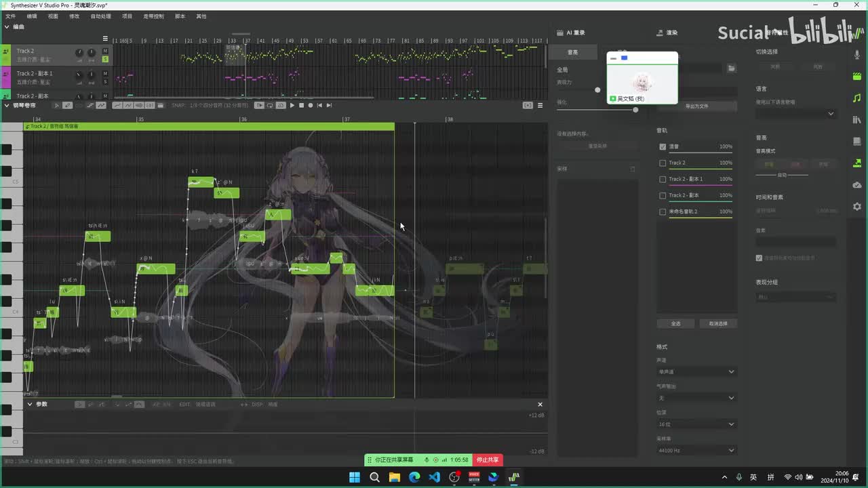The height and width of the screenshot is (488, 868).
Task: Open the 项目 menu
Action: tap(127, 16)
